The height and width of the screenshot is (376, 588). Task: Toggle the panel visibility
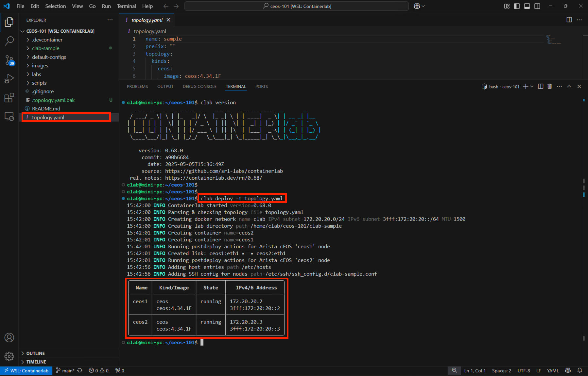(x=527, y=6)
